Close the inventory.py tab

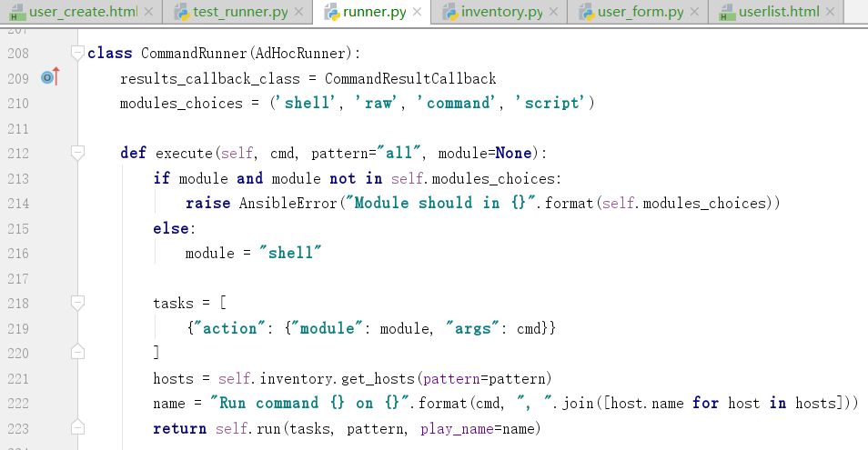click(553, 12)
